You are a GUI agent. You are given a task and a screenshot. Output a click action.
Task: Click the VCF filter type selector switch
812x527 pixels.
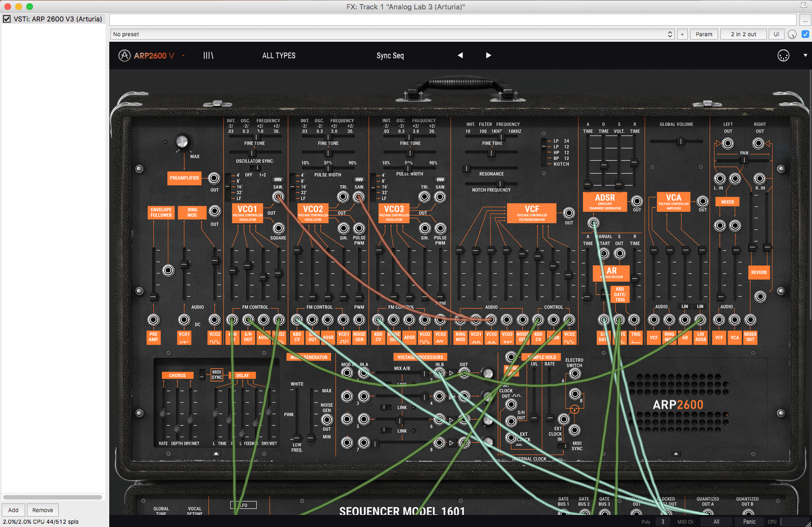click(x=544, y=152)
